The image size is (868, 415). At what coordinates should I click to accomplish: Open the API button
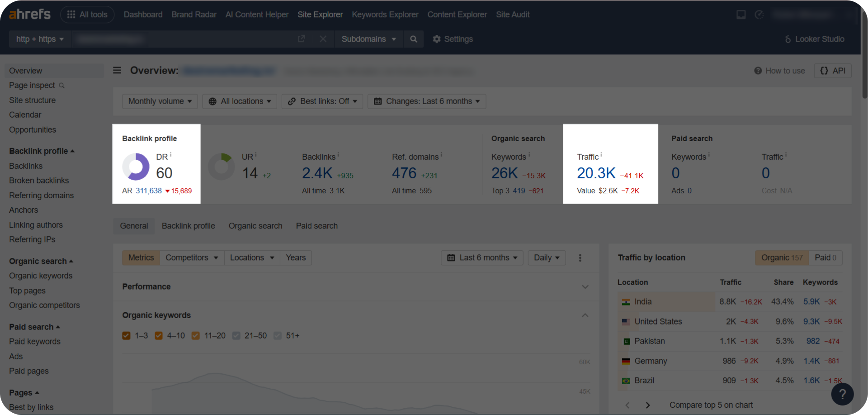coord(833,71)
